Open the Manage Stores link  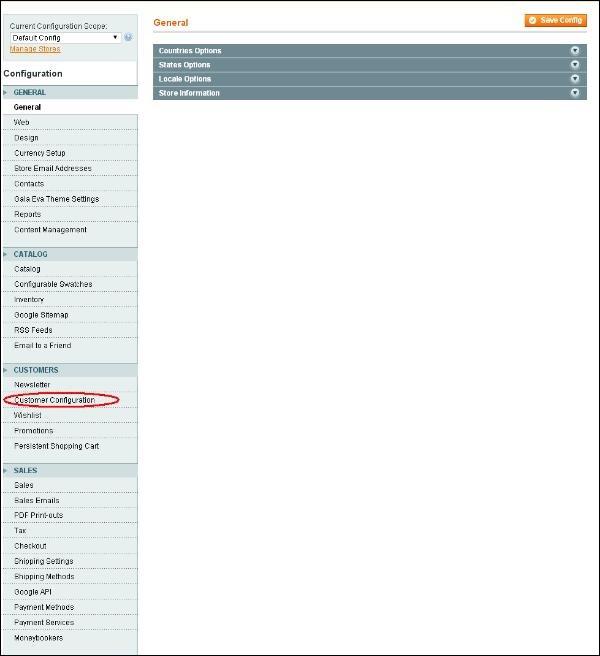tap(35, 49)
